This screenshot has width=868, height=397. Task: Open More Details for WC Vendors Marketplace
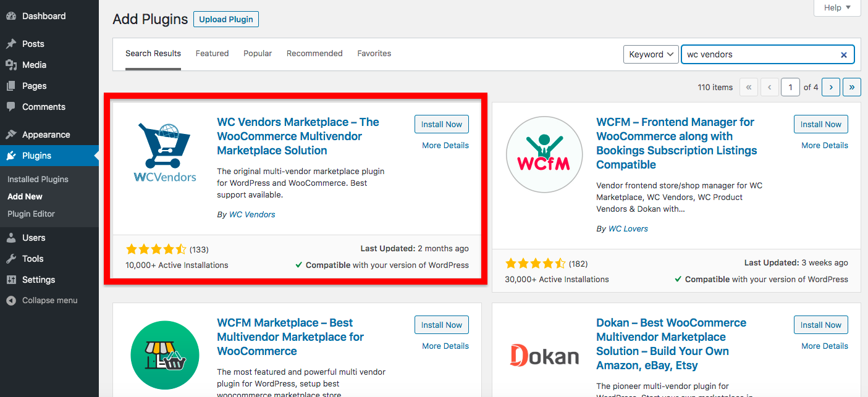click(445, 146)
